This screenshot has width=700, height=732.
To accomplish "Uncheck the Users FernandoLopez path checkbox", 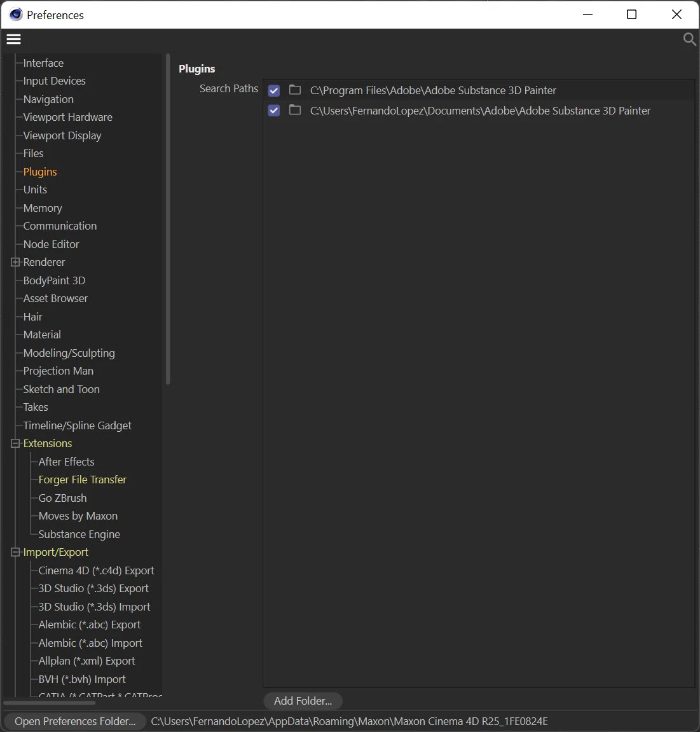I will (x=274, y=111).
